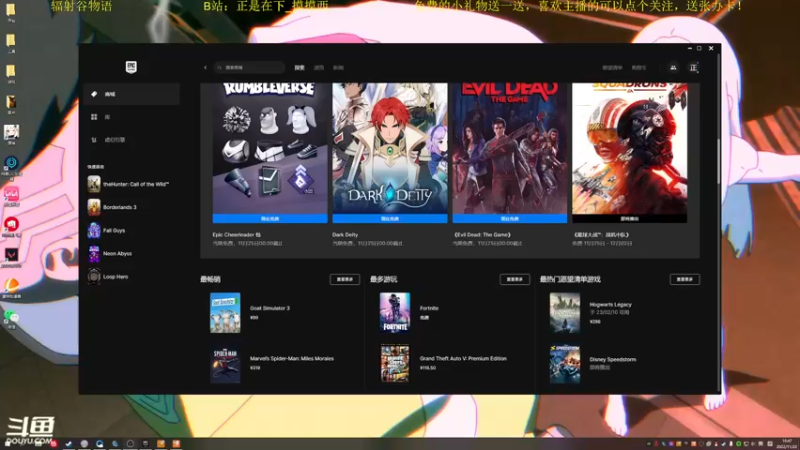Open the Star Wars Squadrons cover
This screenshot has height=450, width=800.
click(x=630, y=148)
